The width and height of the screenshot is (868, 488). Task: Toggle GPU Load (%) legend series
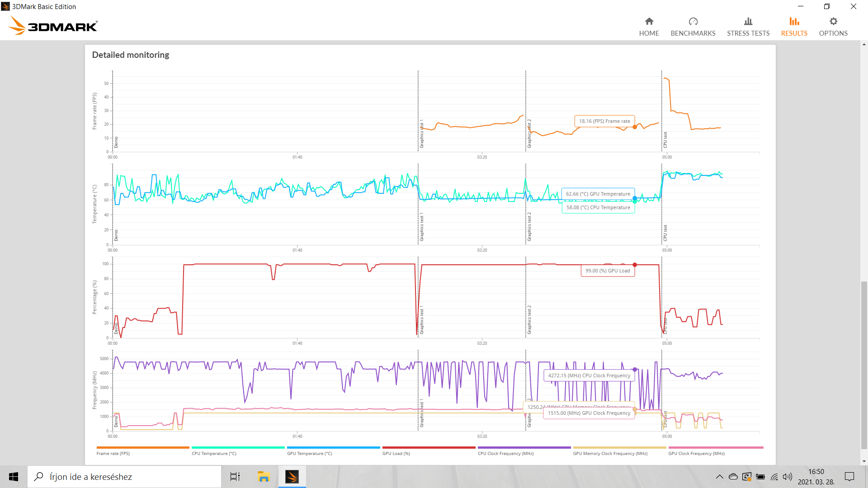tap(396, 453)
